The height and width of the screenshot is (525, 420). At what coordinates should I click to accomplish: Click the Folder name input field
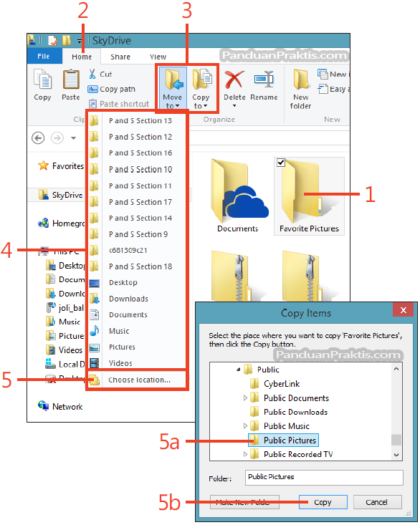tap(324, 478)
